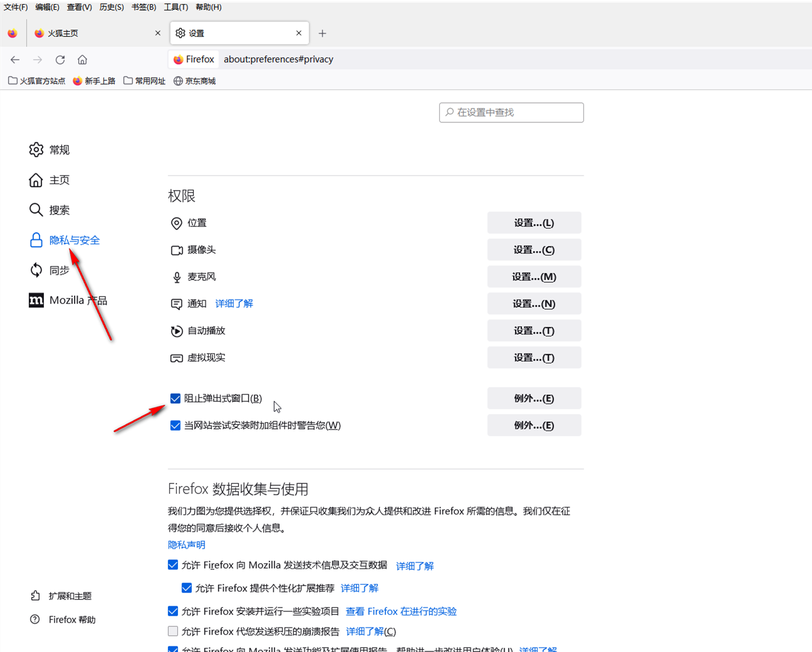Open the 隐私声明 link

[x=187, y=545]
